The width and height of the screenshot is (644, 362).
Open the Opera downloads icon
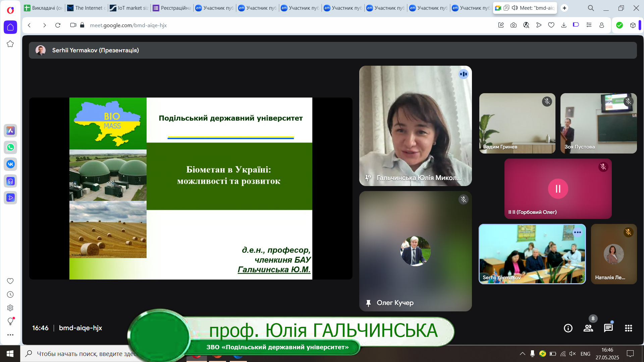pyautogui.click(x=564, y=25)
